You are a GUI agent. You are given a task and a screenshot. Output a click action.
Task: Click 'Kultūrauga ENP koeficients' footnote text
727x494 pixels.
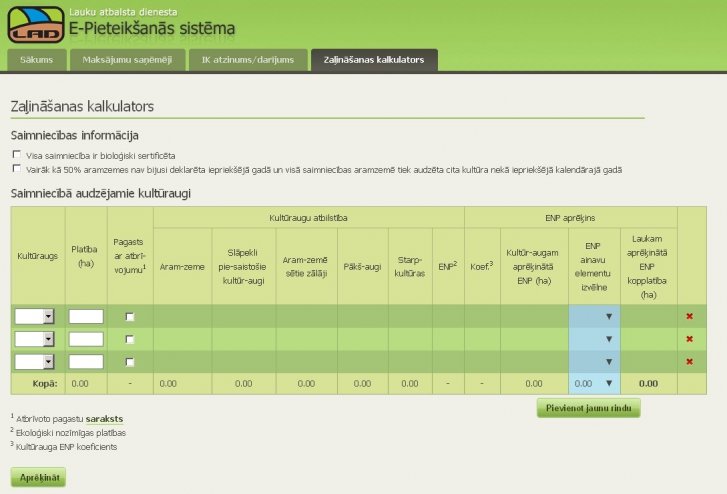pos(66,447)
